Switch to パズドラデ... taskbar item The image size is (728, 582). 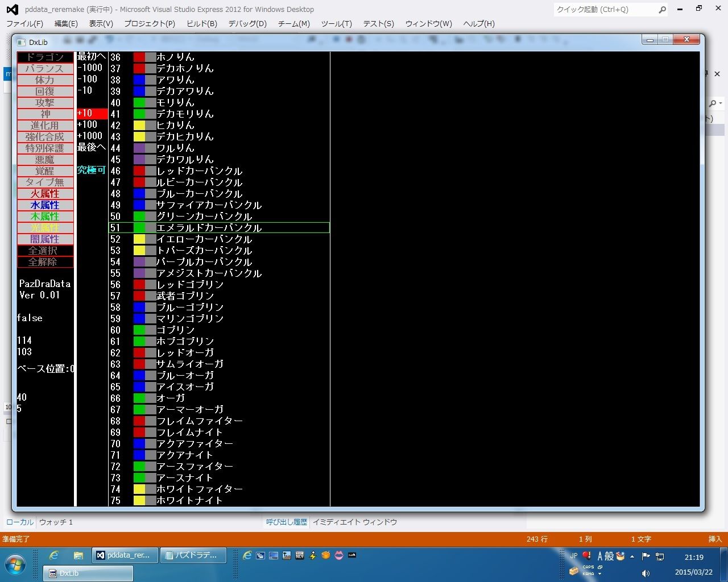pyautogui.click(x=193, y=555)
